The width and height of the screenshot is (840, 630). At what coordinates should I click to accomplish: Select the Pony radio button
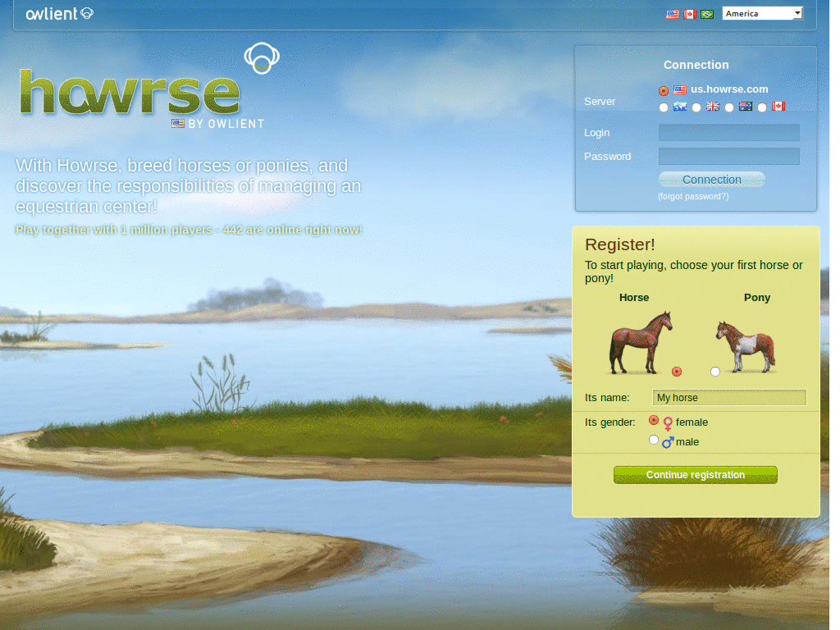(x=715, y=372)
